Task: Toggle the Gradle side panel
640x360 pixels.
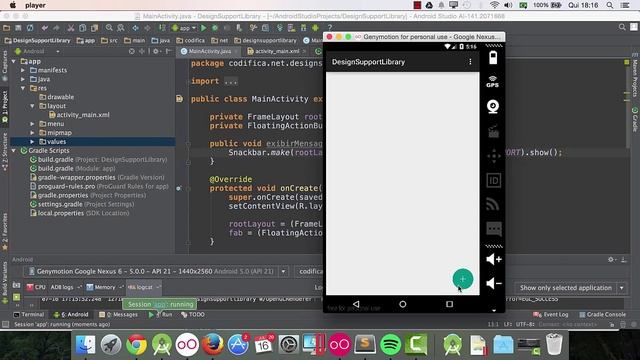Action: pyautogui.click(x=635, y=119)
